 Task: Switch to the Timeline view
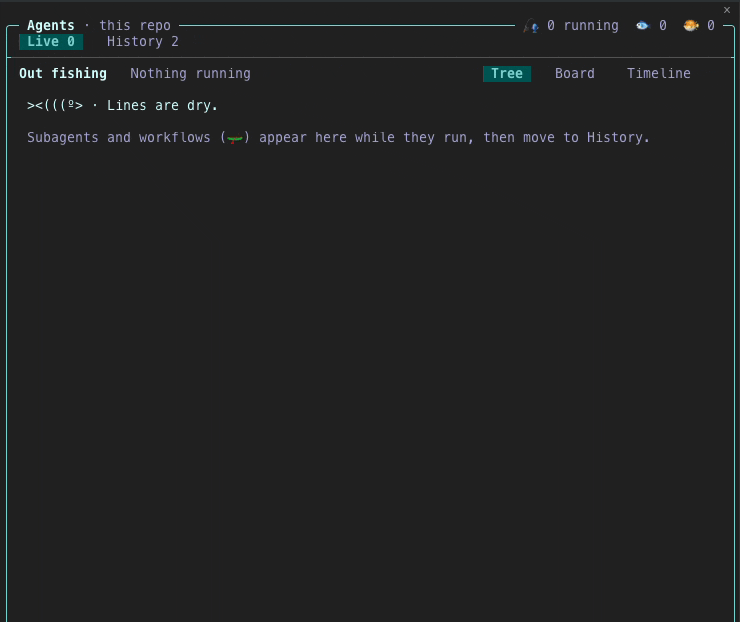click(658, 74)
